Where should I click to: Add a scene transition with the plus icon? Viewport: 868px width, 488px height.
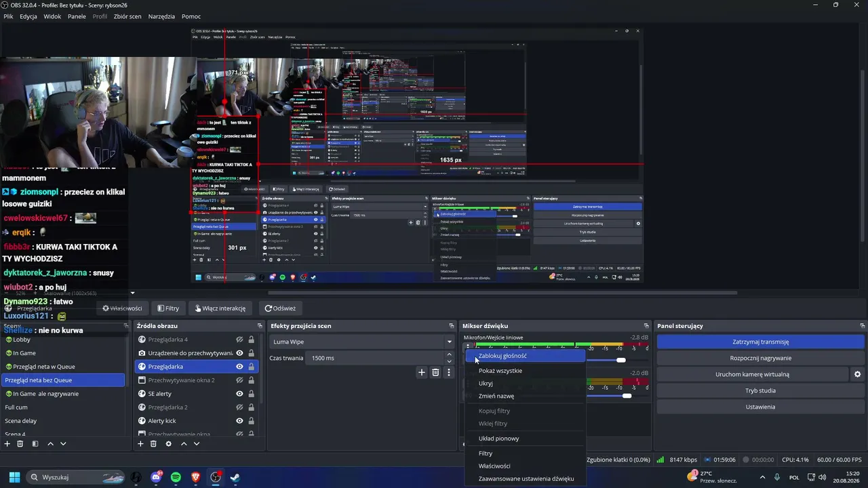422,372
